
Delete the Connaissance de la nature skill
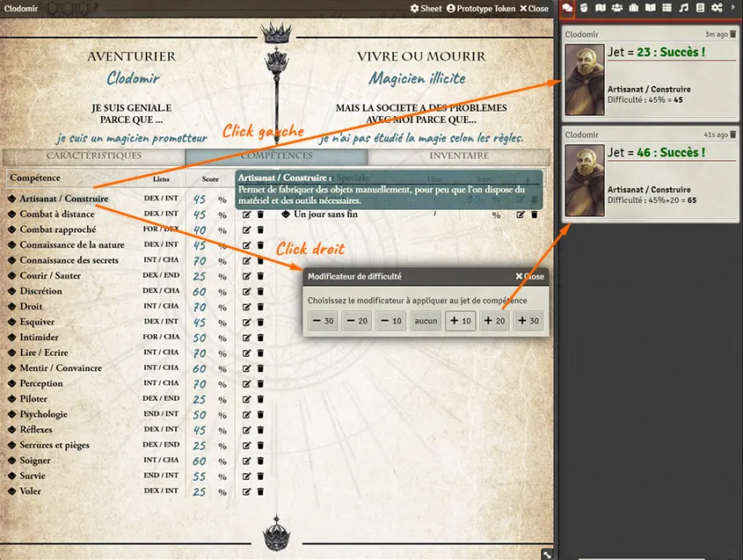[260, 245]
